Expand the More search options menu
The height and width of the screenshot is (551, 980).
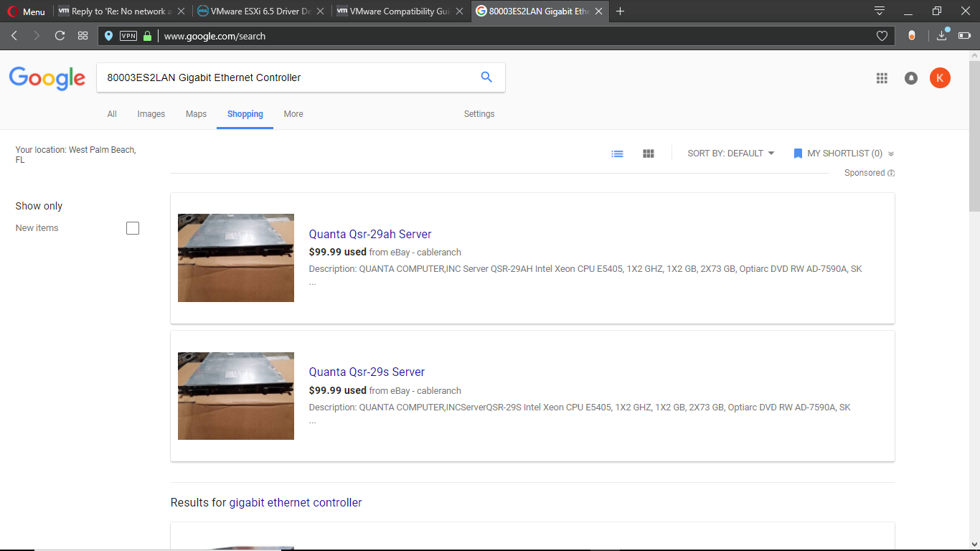[x=293, y=114]
